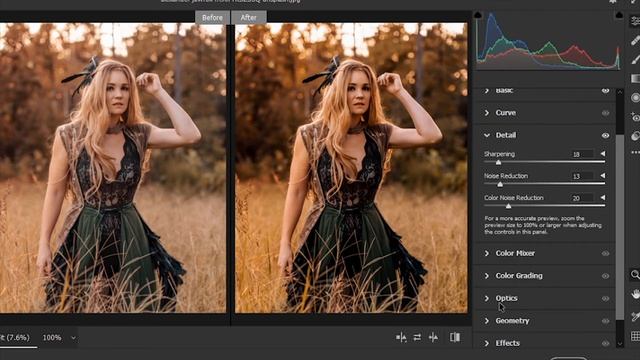Select the color sampler eyedropper tool
This screenshot has width=640, height=360.
click(636, 316)
